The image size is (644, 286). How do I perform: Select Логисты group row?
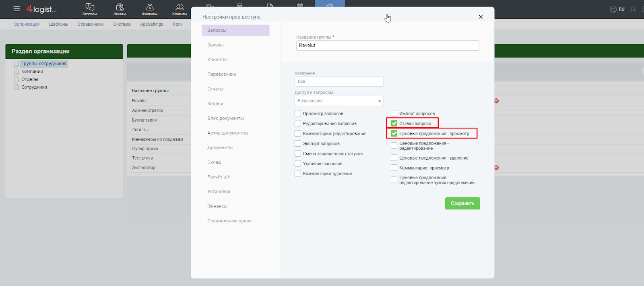coord(140,130)
